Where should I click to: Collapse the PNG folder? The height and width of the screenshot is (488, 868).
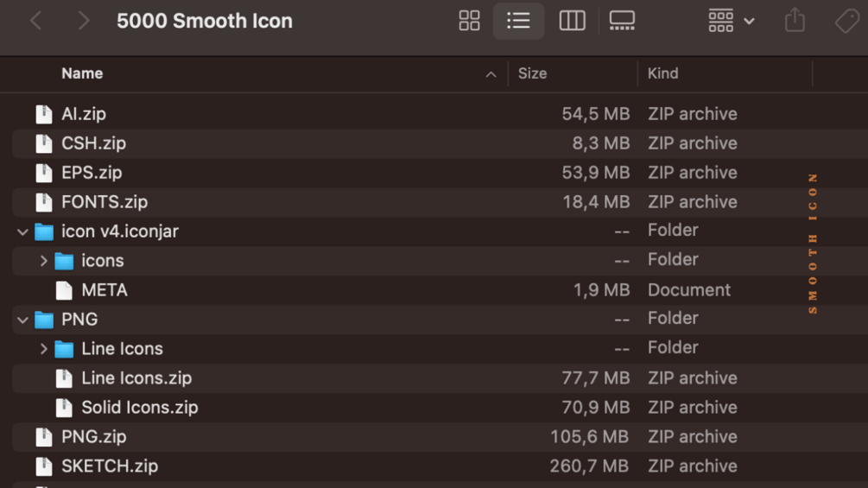(x=22, y=320)
